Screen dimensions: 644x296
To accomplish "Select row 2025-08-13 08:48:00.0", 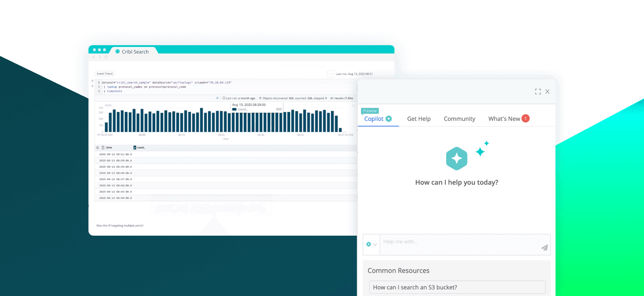I will 226,173.
